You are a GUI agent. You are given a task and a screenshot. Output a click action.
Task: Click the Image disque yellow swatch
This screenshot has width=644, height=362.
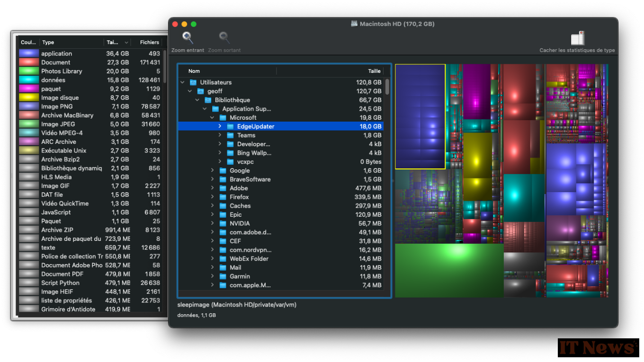[29, 97]
